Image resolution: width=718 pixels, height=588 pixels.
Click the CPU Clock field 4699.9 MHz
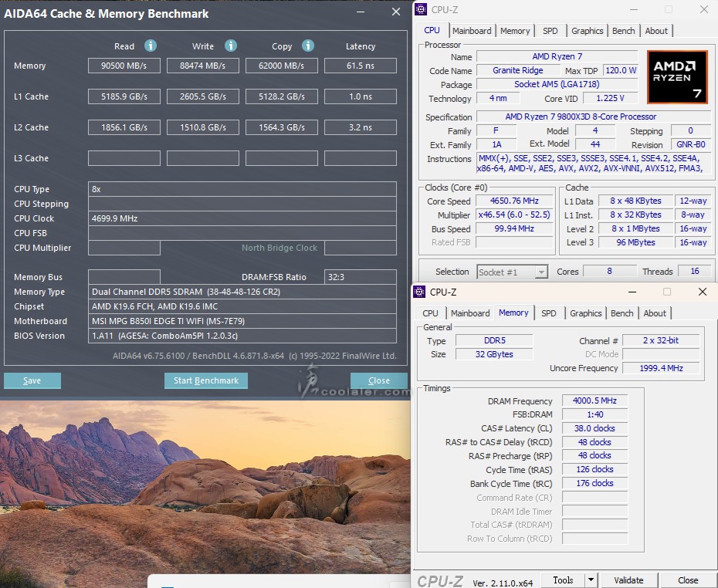(242, 218)
